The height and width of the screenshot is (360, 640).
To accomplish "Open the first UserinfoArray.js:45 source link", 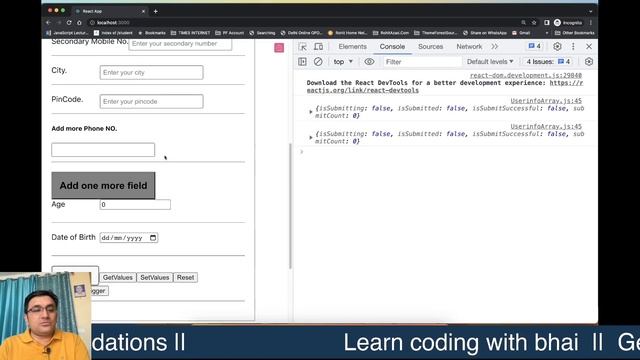I will click(x=546, y=101).
